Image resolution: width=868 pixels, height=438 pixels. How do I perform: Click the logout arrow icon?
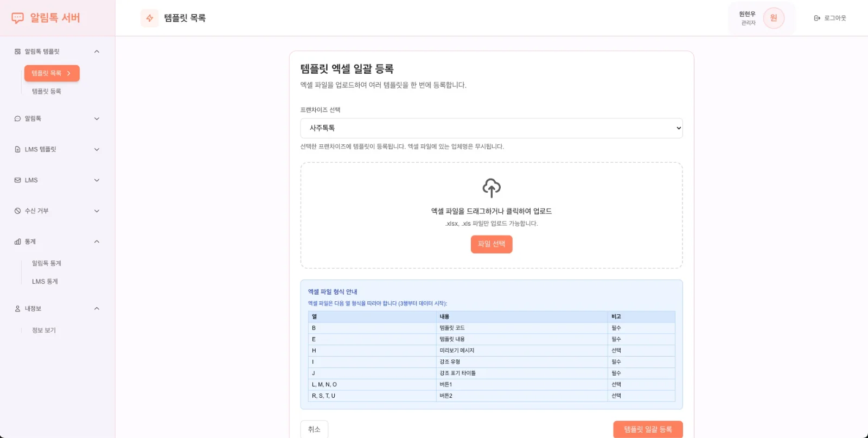817,18
